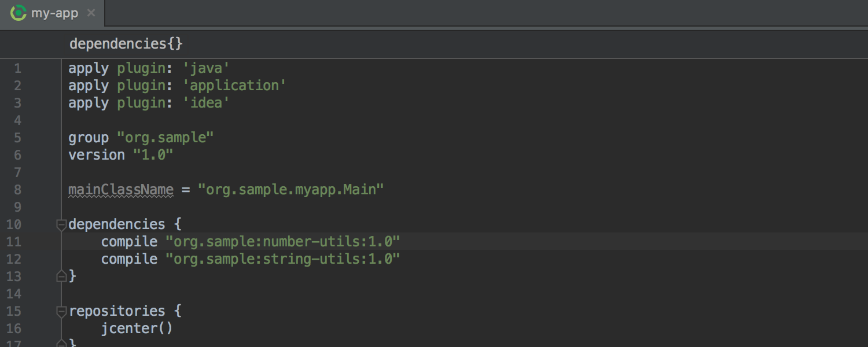Click the compile keyword on line 12
Screen dimensions: 868x347
pyautogui.click(x=129, y=259)
